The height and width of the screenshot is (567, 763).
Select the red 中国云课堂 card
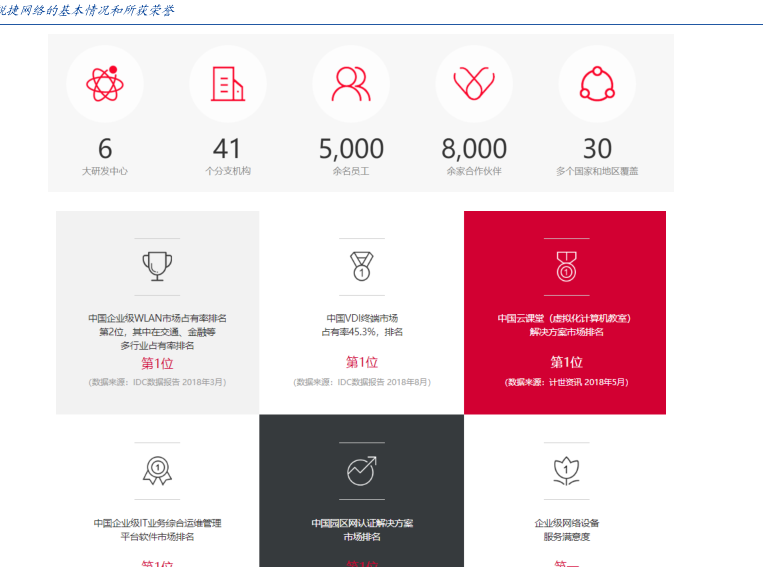point(565,312)
